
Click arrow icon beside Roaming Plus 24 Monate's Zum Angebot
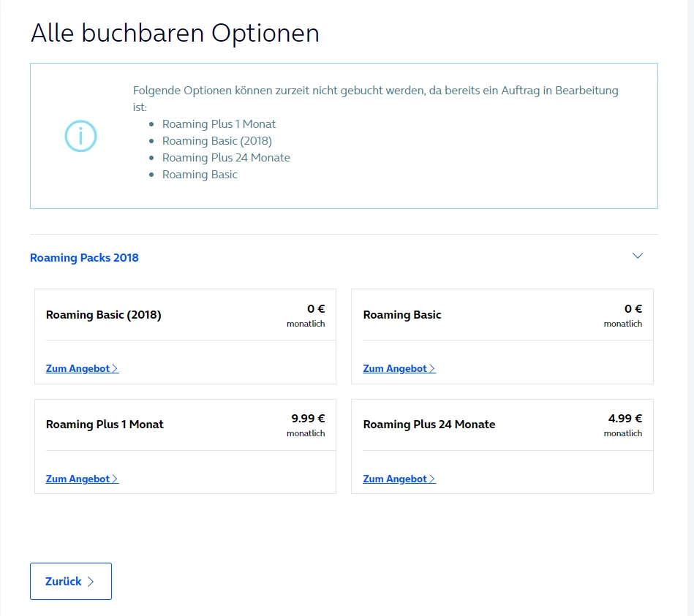coord(432,479)
